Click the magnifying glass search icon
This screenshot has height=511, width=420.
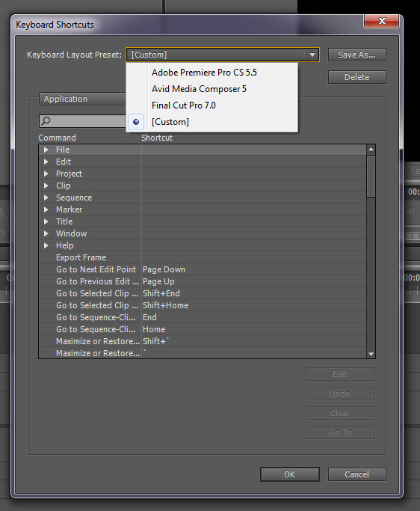click(46, 121)
